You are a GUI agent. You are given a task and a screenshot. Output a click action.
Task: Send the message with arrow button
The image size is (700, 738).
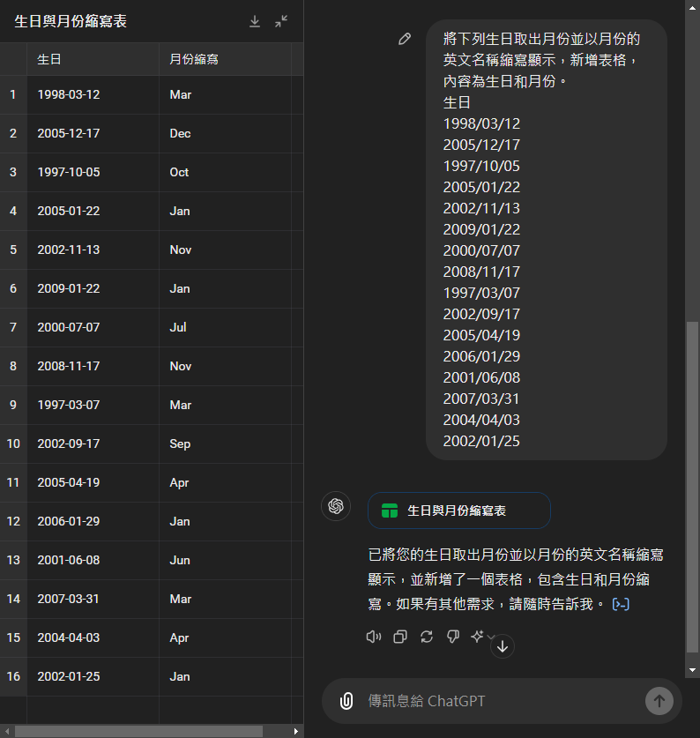(x=659, y=701)
